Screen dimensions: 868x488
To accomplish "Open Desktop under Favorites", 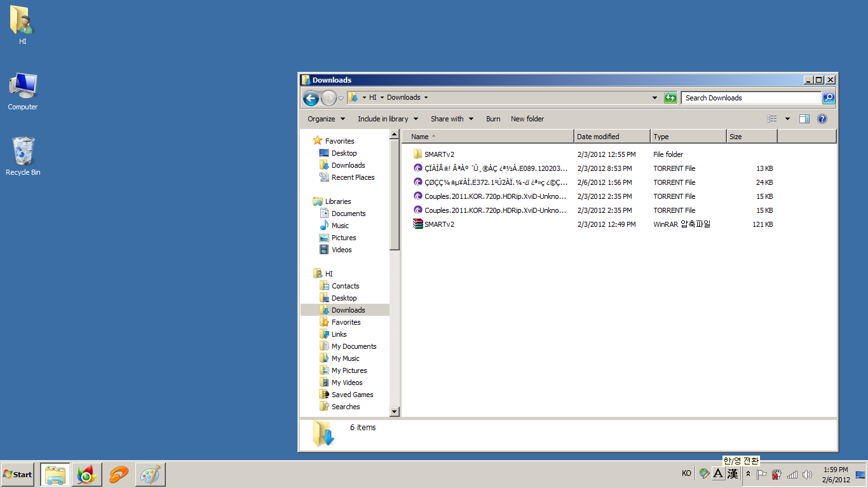I will [344, 153].
